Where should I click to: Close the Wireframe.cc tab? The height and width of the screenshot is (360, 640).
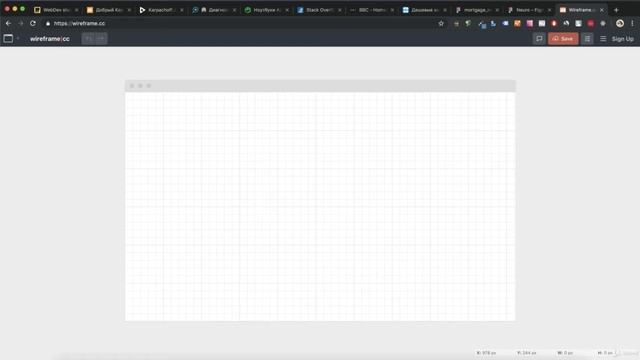click(602, 10)
